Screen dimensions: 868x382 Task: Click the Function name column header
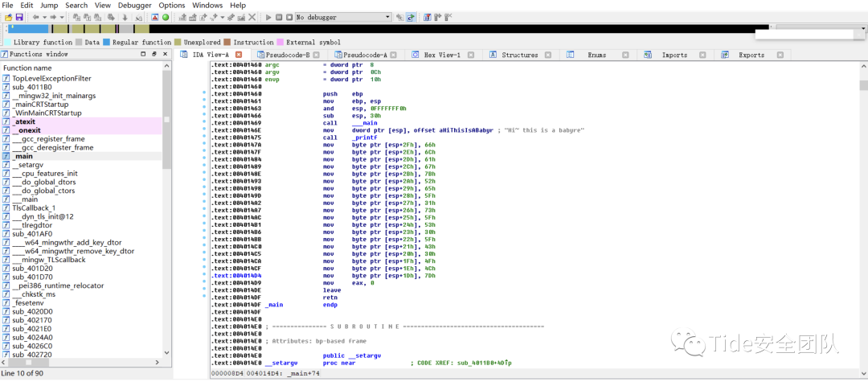click(27, 68)
